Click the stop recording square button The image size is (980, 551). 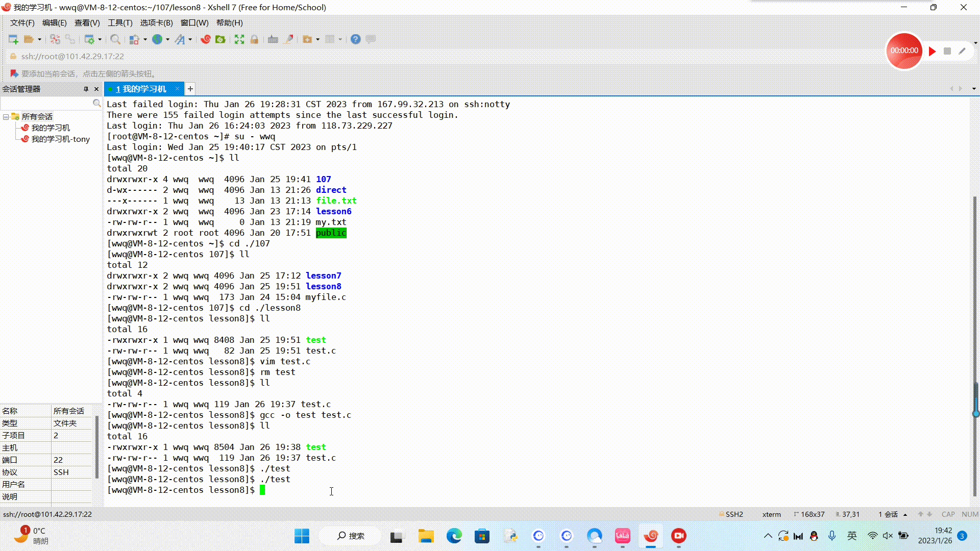(947, 51)
